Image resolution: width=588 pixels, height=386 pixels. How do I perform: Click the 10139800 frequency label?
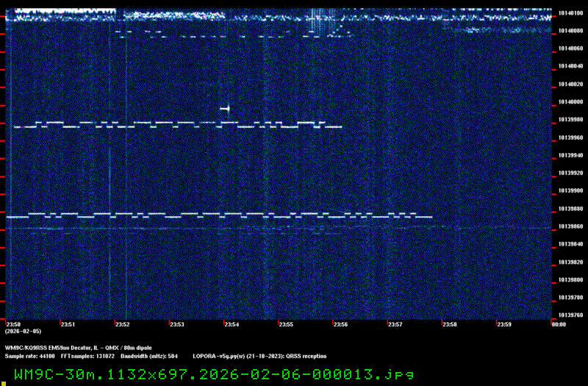[x=570, y=280]
